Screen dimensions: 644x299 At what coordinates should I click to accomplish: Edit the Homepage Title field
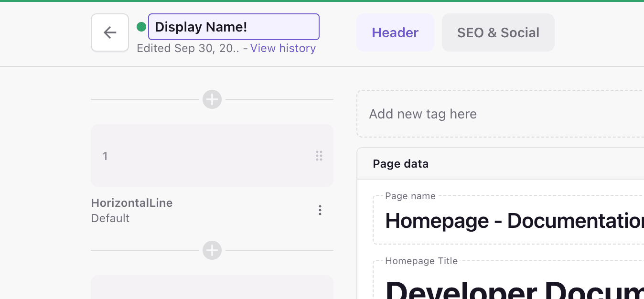pyautogui.click(x=508, y=280)
